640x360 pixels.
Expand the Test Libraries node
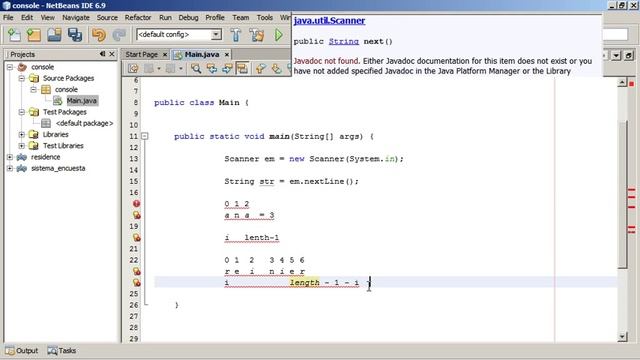[22, 146]
